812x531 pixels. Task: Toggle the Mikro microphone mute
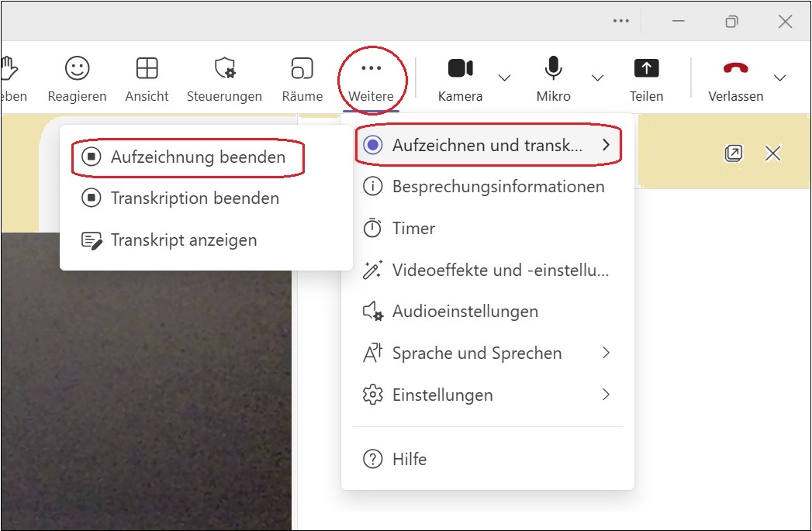553,78
